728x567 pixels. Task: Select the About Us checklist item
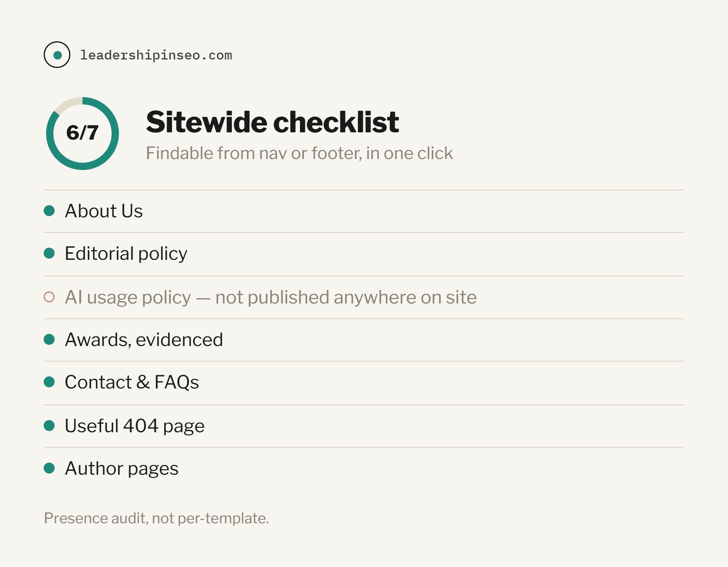point(364,211)
